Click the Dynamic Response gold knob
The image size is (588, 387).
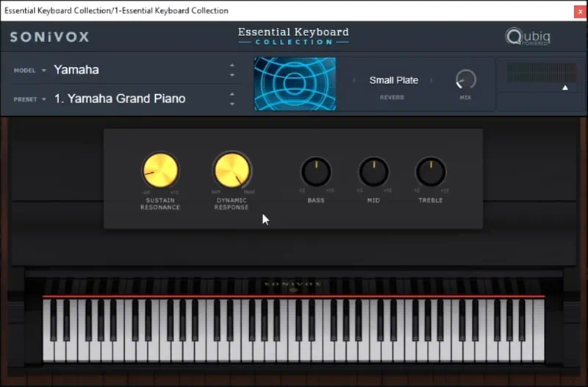click(x=232, y=170)
